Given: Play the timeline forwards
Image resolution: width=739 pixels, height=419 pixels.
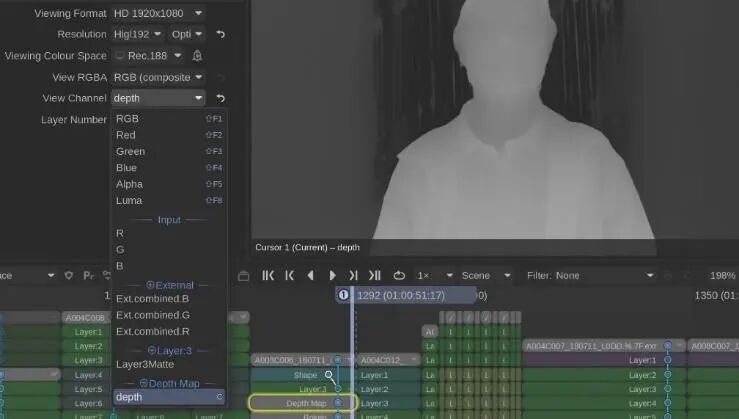Looking at the screenshot, I should [x=332, y=275].
